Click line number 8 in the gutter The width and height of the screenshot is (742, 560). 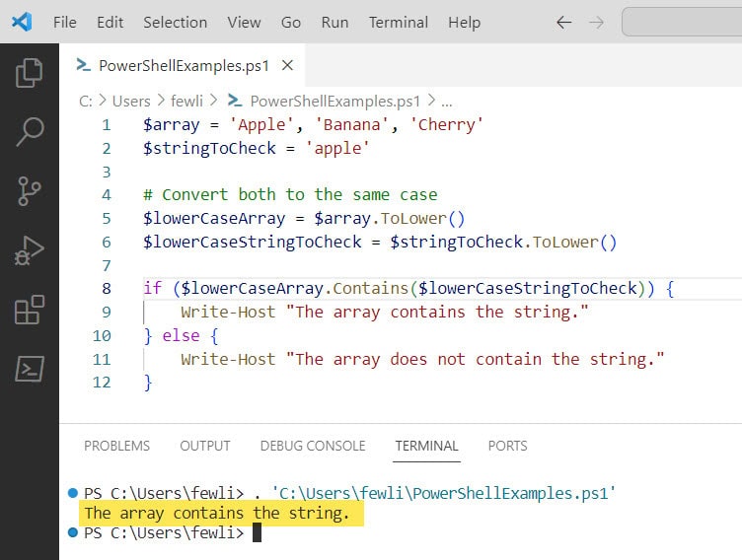[x=106, y=288]
